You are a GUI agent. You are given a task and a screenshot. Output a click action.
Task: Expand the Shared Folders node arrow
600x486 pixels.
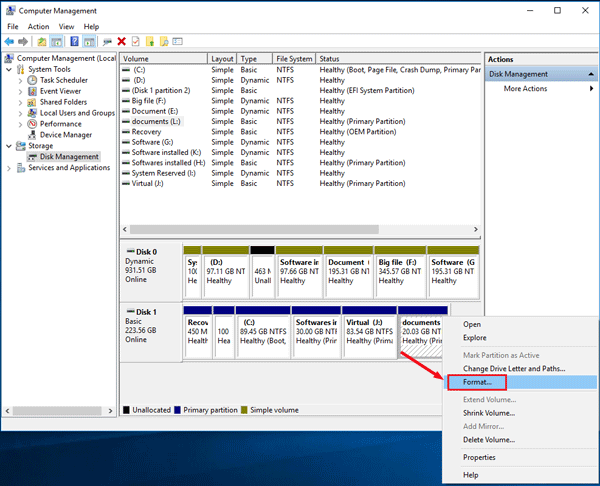20,102
